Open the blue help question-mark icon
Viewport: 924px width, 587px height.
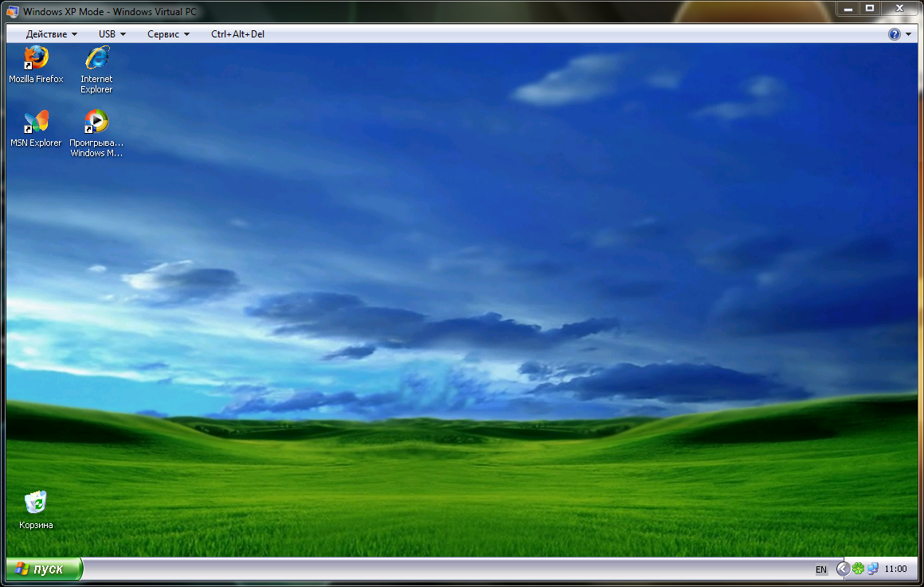(x=894, y=34)
